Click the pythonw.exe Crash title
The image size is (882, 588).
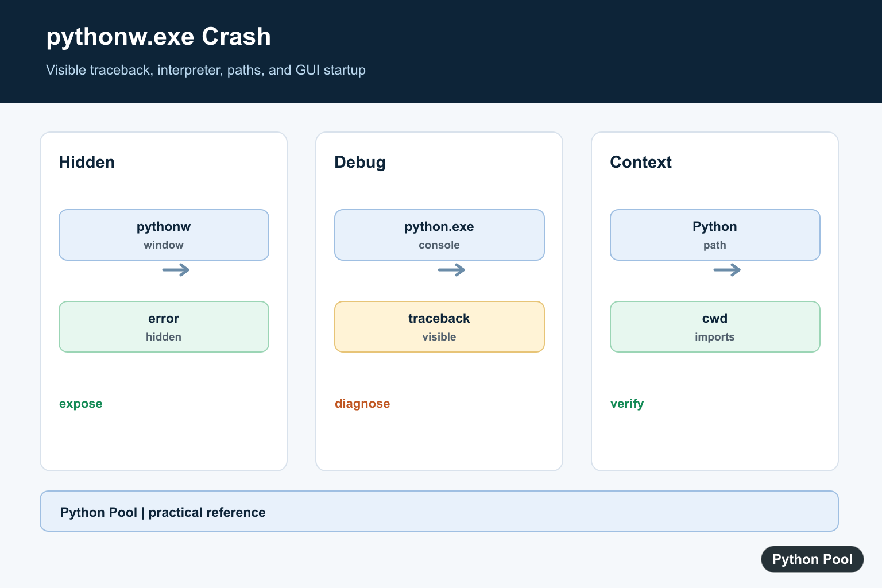(158, 37)
